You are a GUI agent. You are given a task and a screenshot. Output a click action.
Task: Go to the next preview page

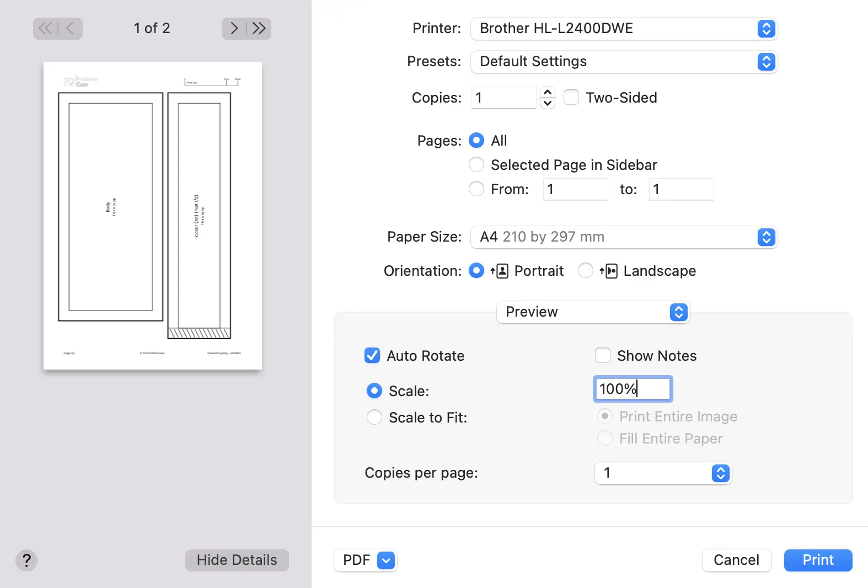[234, 29]
